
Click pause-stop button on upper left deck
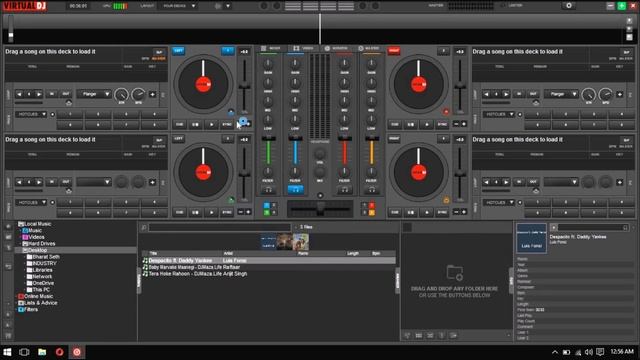pyautogui.click(x=196, y=124)
